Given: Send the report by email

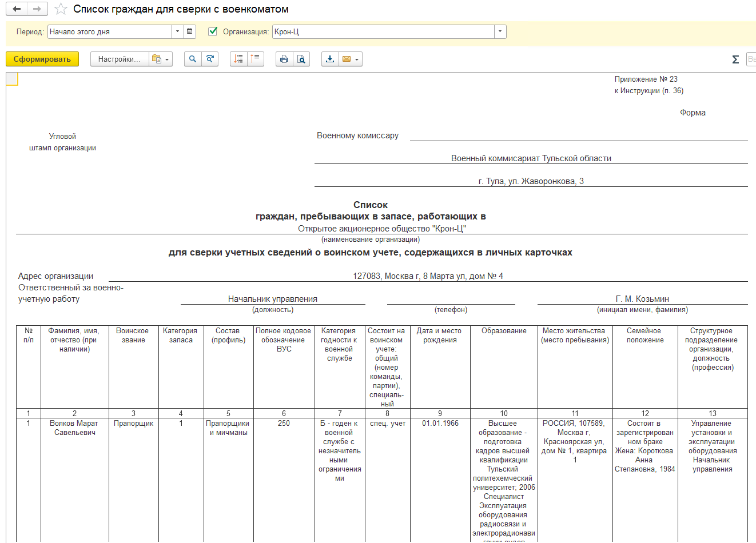Looking at the screenshot, I should (x=350, y=59).
